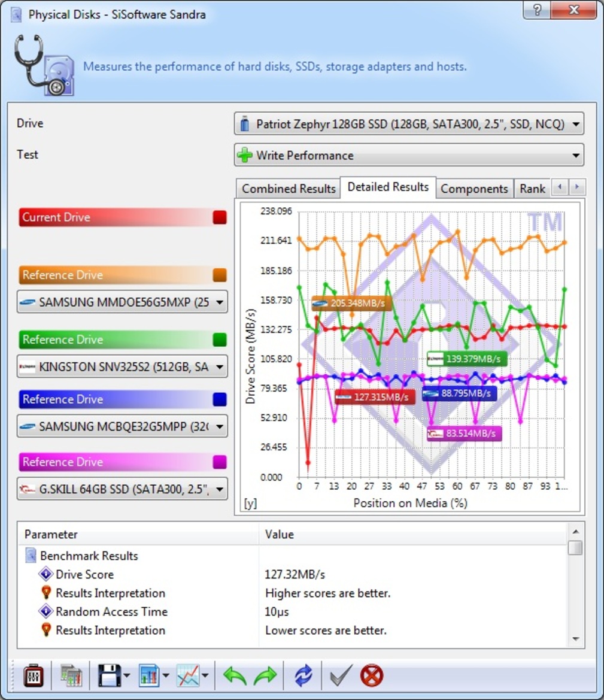Image resolution: width=604 pixels, height=700 pixels.
Task: Click the Benchmark Results page icon
Action: (x=31, y=555)
